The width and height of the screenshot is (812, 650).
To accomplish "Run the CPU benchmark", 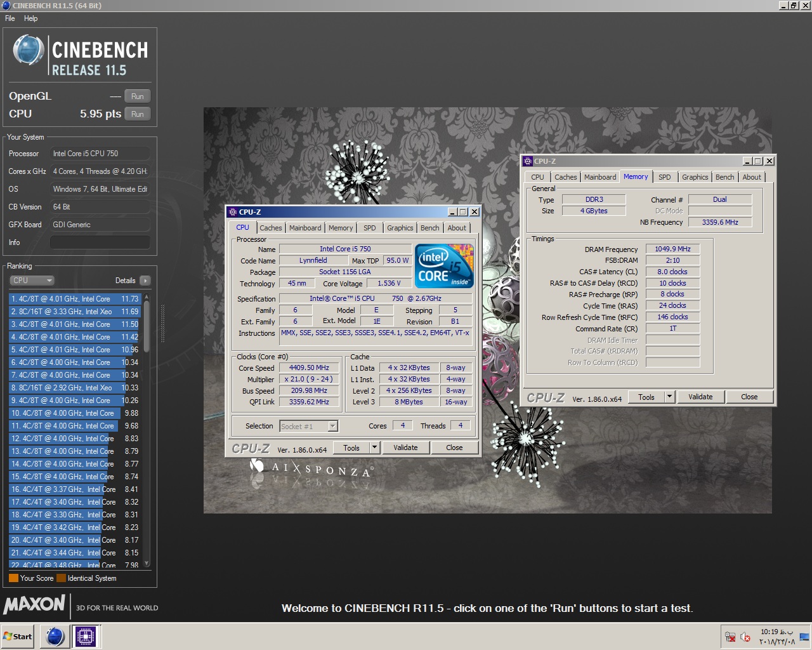I will click(x=138, y=114).
